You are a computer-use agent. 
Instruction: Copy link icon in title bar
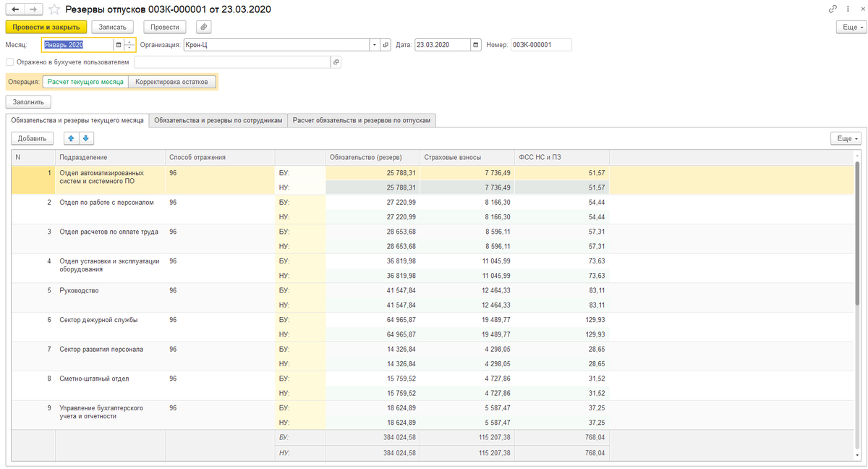[x=833, y=9]
